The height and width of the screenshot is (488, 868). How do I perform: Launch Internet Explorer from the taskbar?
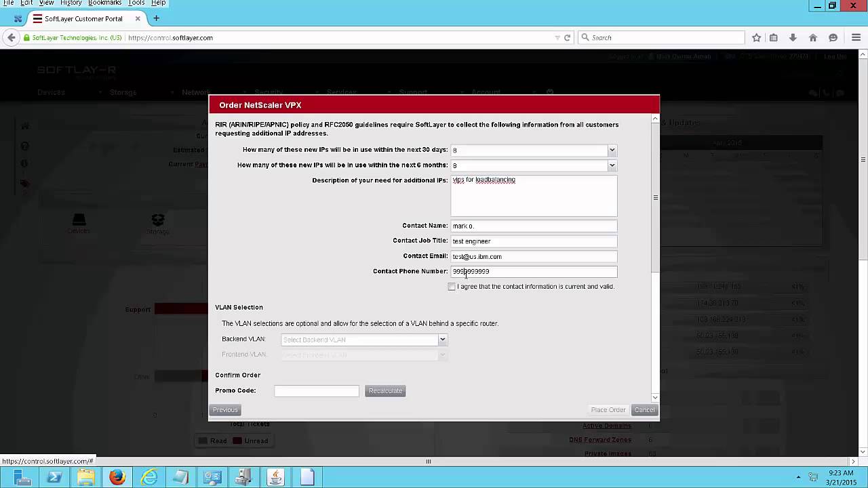coord(149,478)
